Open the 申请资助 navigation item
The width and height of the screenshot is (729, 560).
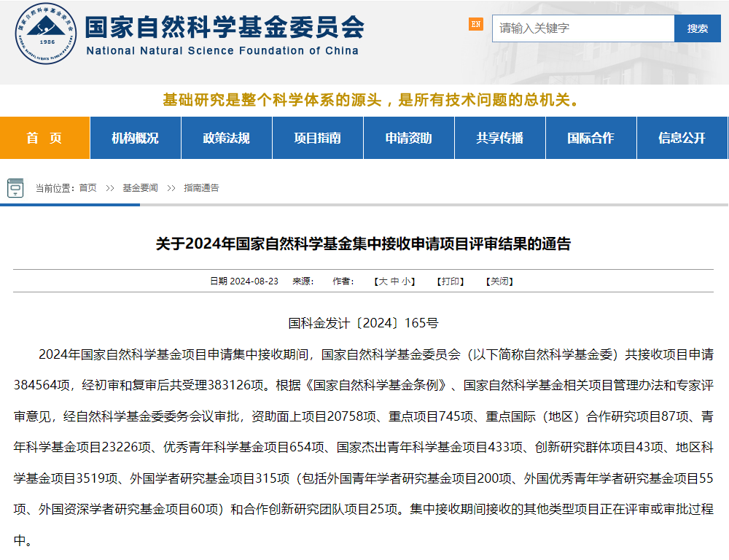click(x=408, y=138)
